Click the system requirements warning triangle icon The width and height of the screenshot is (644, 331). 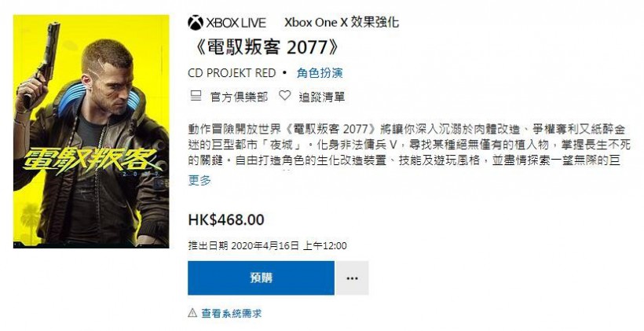pyautogui.click(x=192, y=313)
